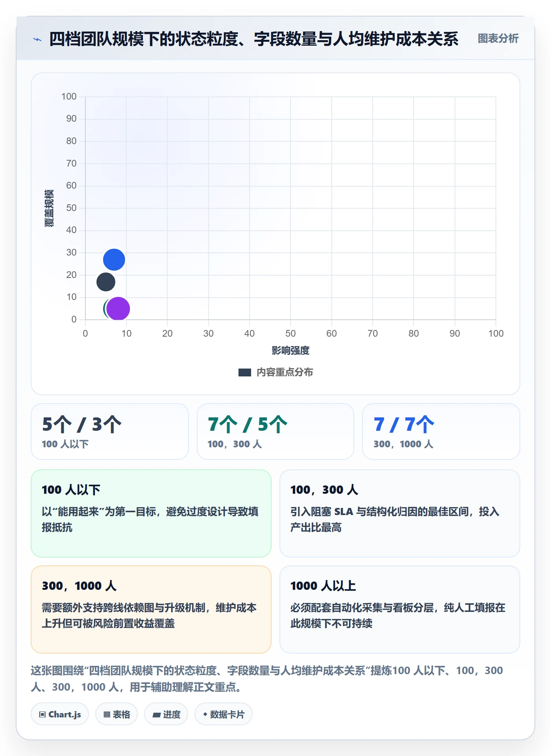This screenshot has height=756, width=551.
Task: Click the Chart.js tag chip
Action: coord(60,714)
